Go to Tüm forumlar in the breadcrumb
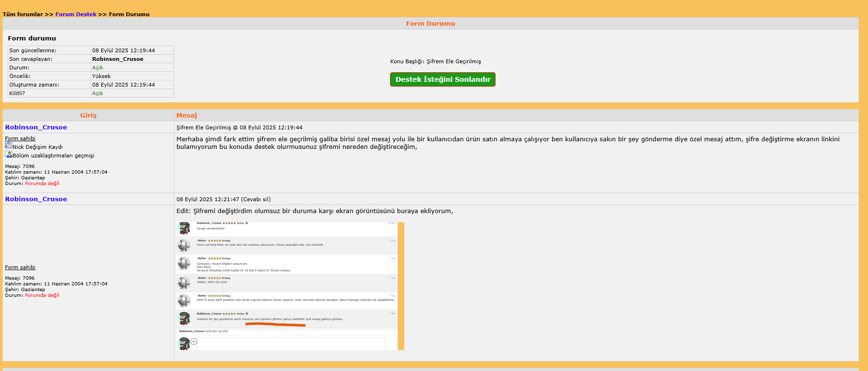 click(23, 14)
